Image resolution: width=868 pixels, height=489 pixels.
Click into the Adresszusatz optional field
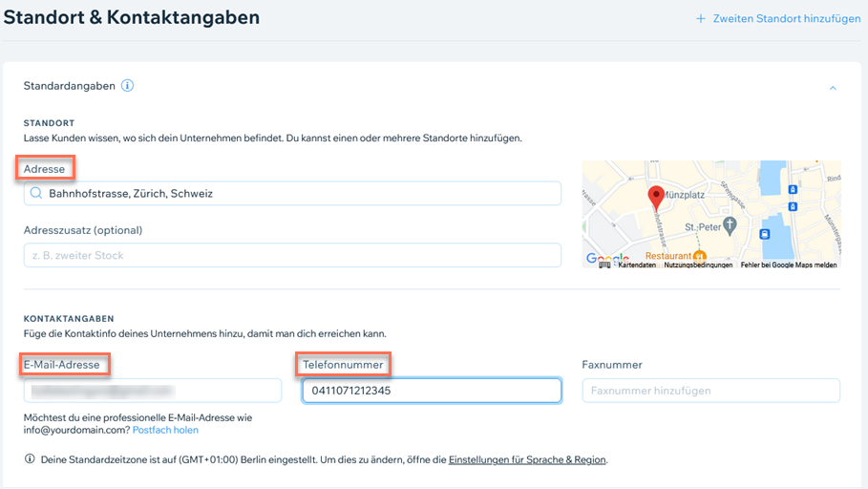click(x=292, y=255)
